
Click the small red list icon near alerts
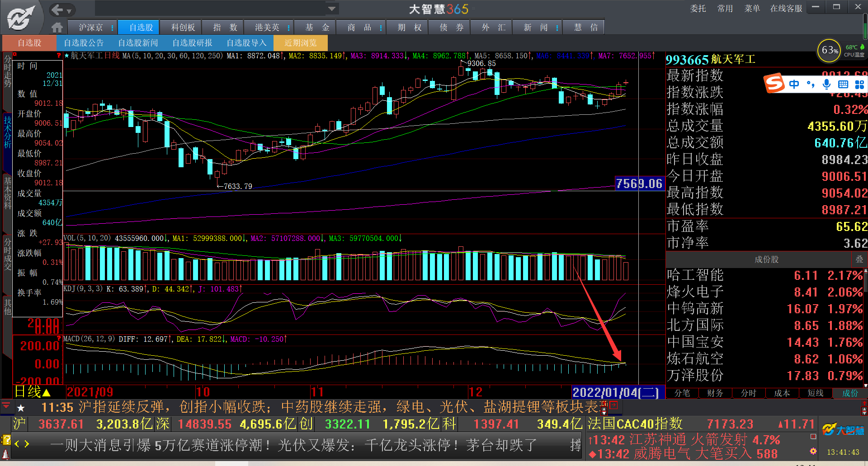coord(813,437)
